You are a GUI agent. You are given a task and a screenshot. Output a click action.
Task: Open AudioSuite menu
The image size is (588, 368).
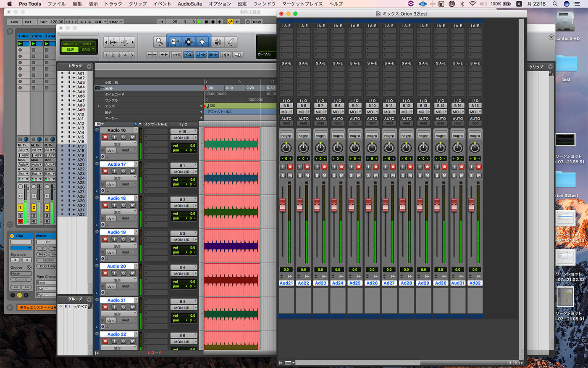click(x=190, y=4)
